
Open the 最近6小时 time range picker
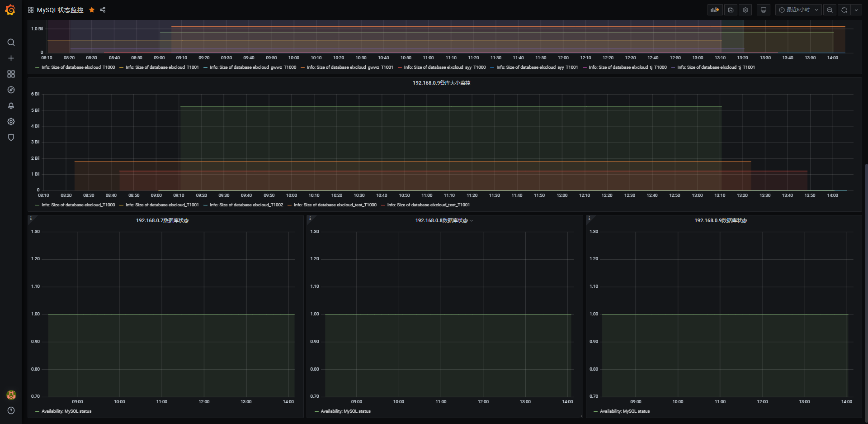798,10
